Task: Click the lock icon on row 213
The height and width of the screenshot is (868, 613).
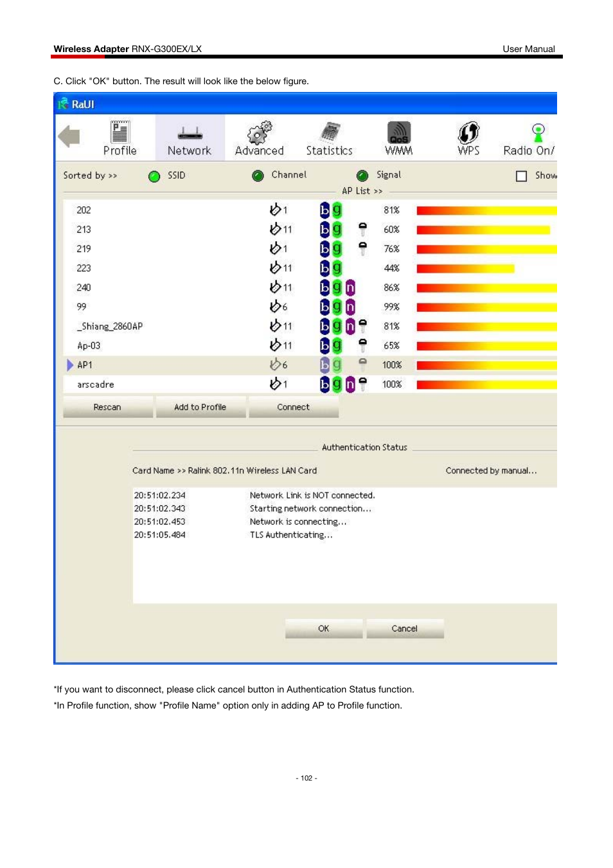Action: point(362,229)
